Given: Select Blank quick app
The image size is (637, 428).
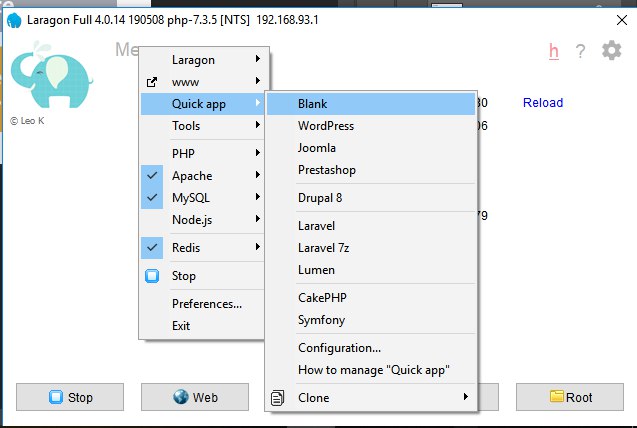Looking at the screenshot, I should tap(371, 104).
